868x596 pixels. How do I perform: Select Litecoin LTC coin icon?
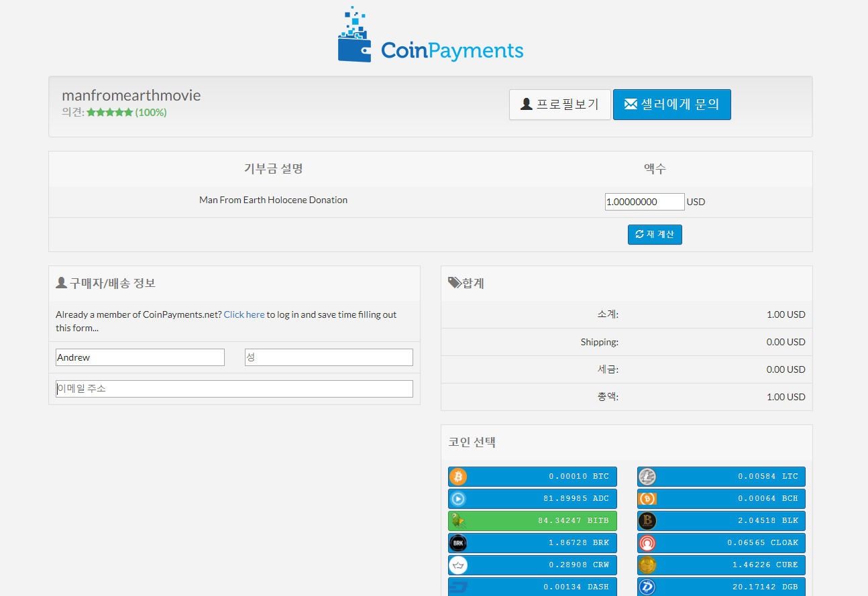point(647,477)
